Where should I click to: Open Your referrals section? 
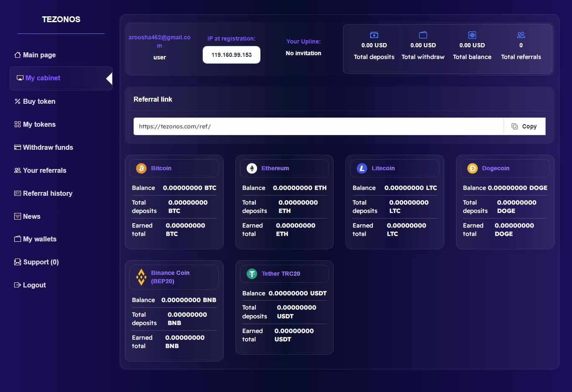[40, 170]
